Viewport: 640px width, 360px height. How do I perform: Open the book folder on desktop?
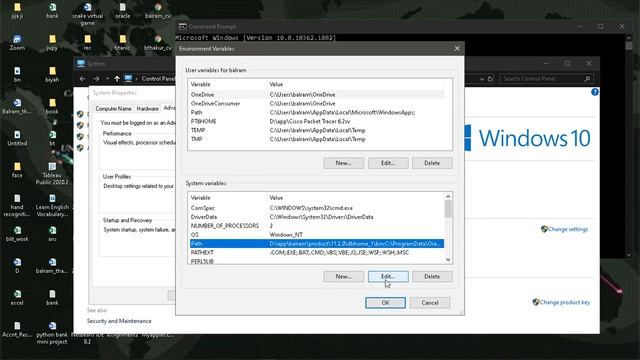(x=52, y=106)
